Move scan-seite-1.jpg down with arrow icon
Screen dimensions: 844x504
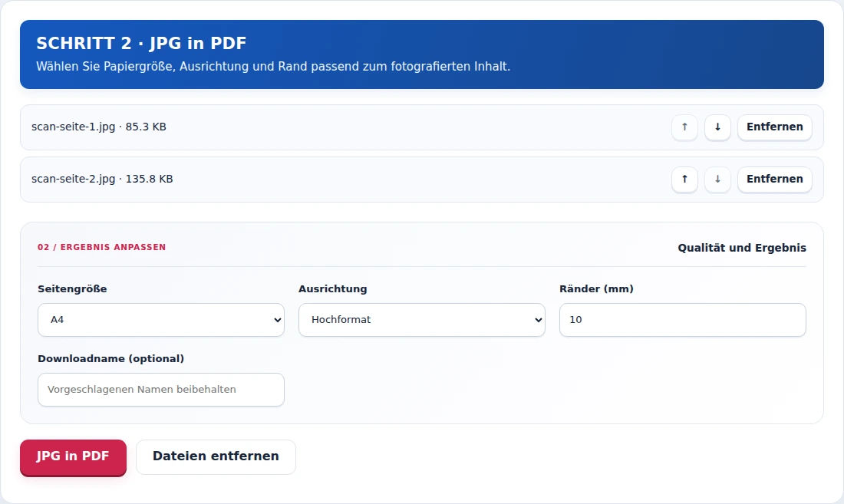(x=717, y=127)
